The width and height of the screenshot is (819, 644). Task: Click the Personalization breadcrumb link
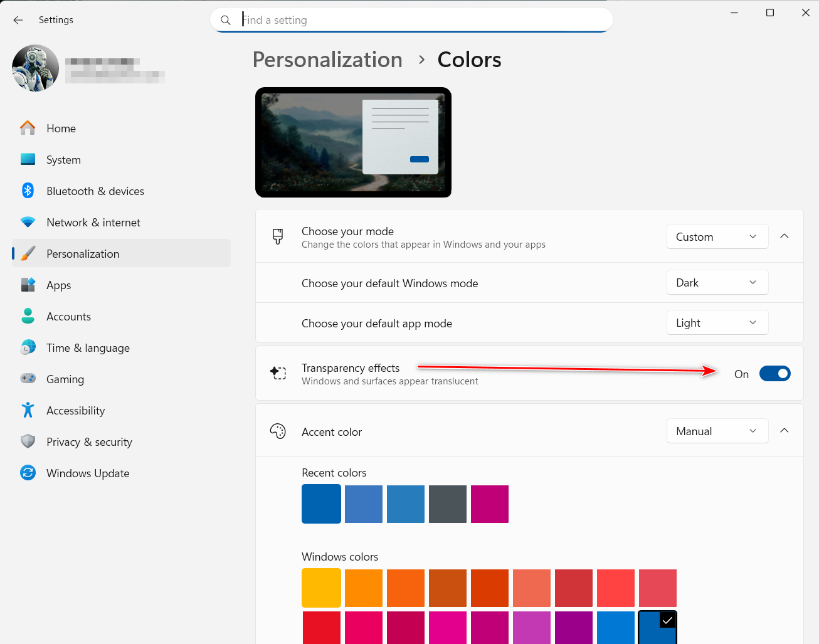[x=327, y=60]
